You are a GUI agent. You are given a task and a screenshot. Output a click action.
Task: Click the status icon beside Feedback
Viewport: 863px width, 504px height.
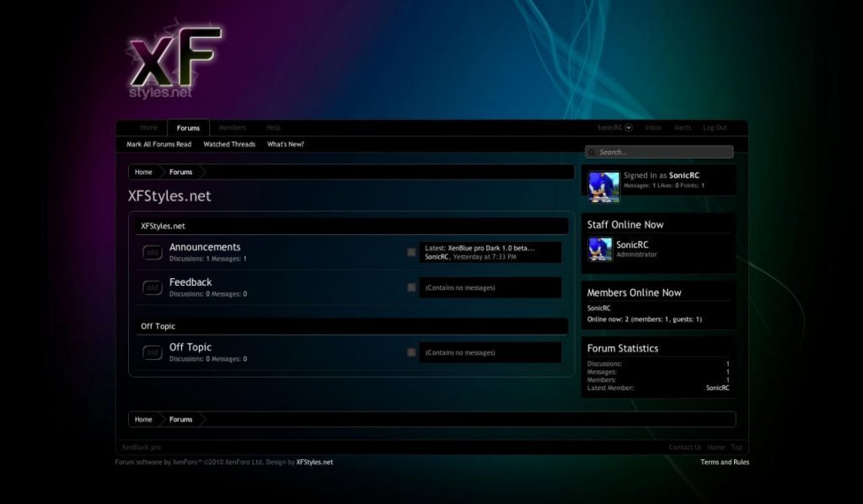coord(153,287)
